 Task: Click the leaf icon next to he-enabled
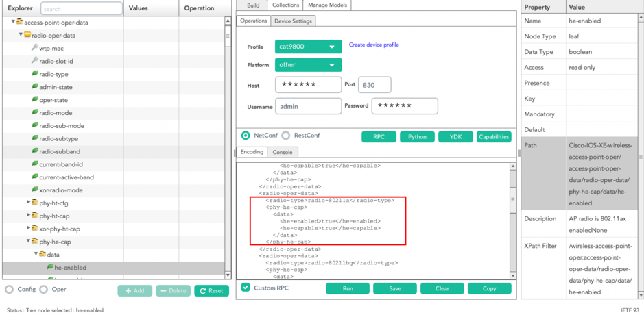pyautogui.click(x=50, y=268)
